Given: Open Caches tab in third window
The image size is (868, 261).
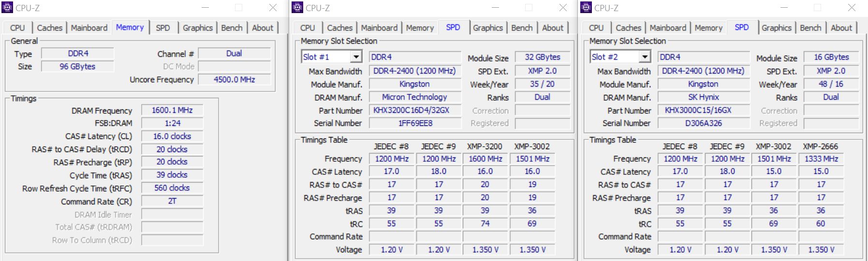Looking at the screenshot, I should [x=629, y=28].
